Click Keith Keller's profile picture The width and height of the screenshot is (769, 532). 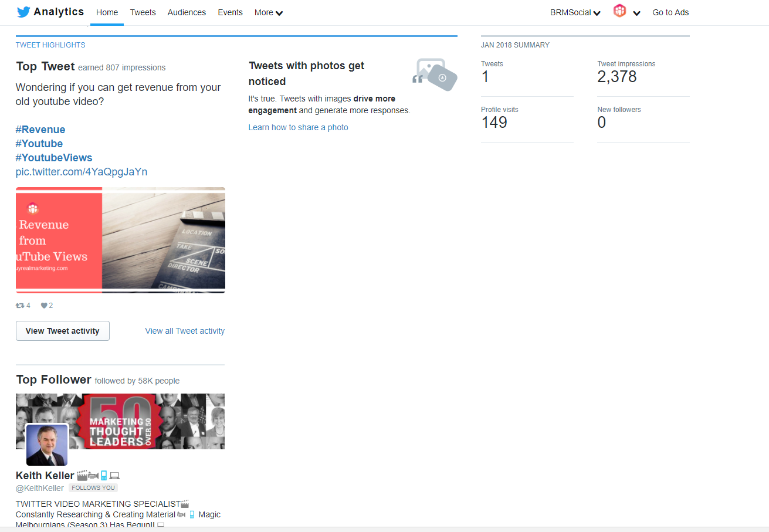[47, 445]
